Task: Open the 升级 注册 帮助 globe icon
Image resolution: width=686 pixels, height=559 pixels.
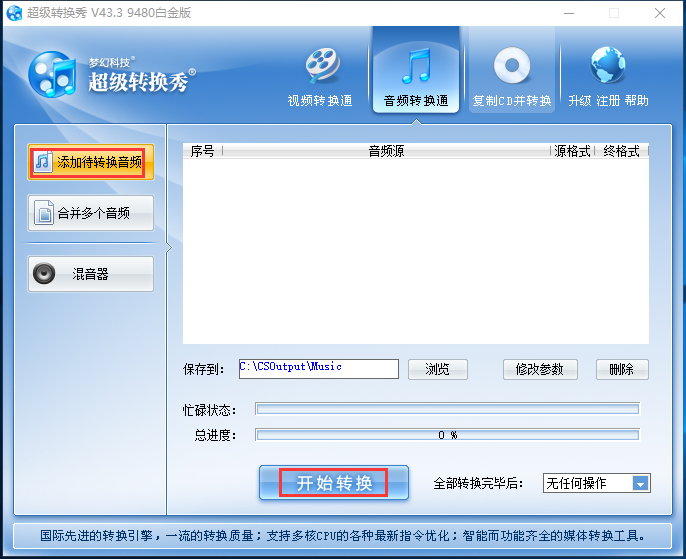Action: click(607, 65)
